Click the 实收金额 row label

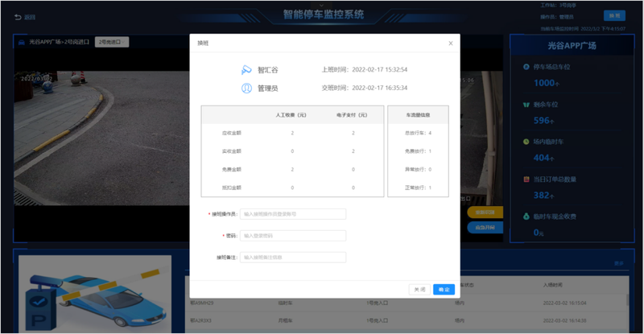232,151
